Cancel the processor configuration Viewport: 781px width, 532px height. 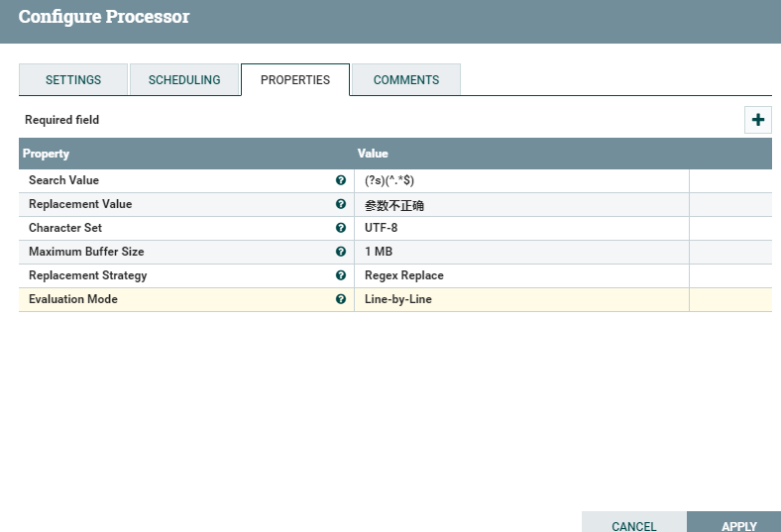(634, 522)
